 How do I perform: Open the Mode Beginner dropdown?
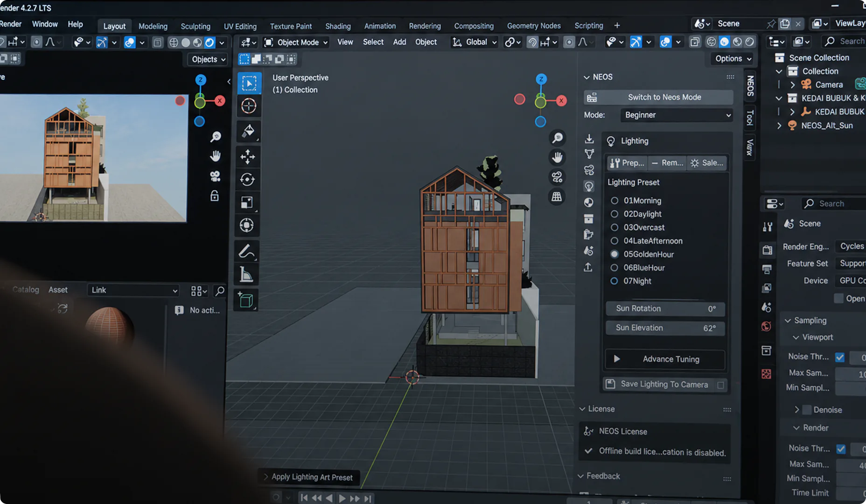tap(677, 115)
